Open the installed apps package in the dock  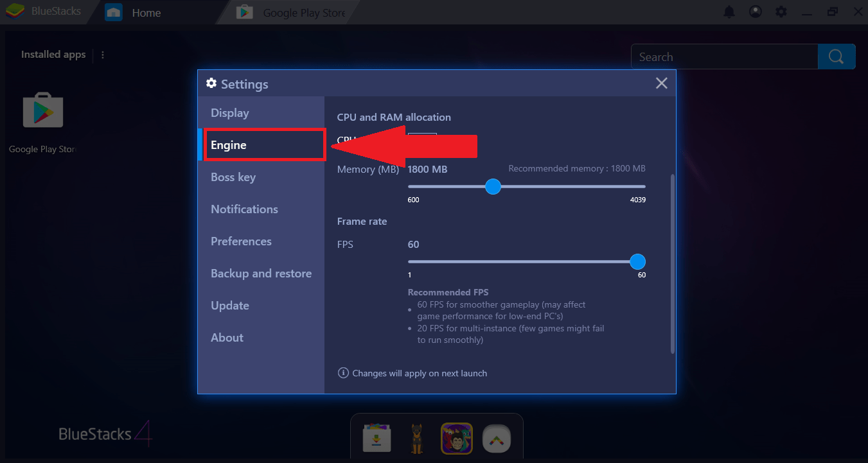pos(376,438)
